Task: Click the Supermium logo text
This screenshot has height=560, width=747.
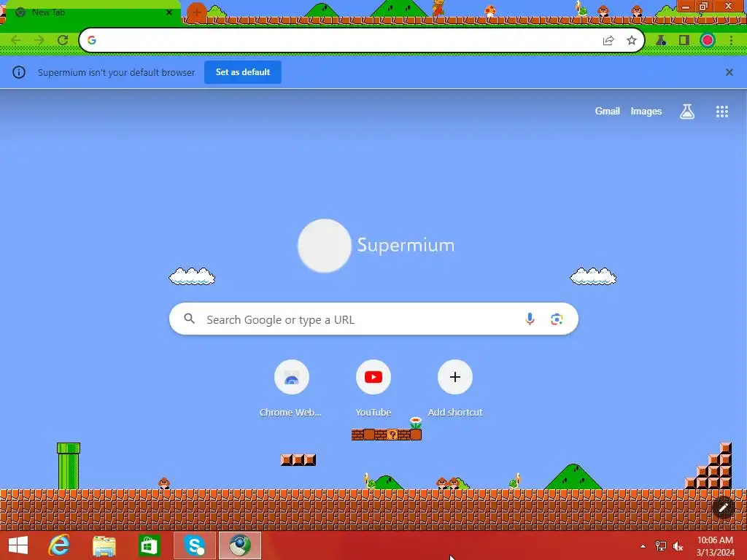Action: (406, 245)
